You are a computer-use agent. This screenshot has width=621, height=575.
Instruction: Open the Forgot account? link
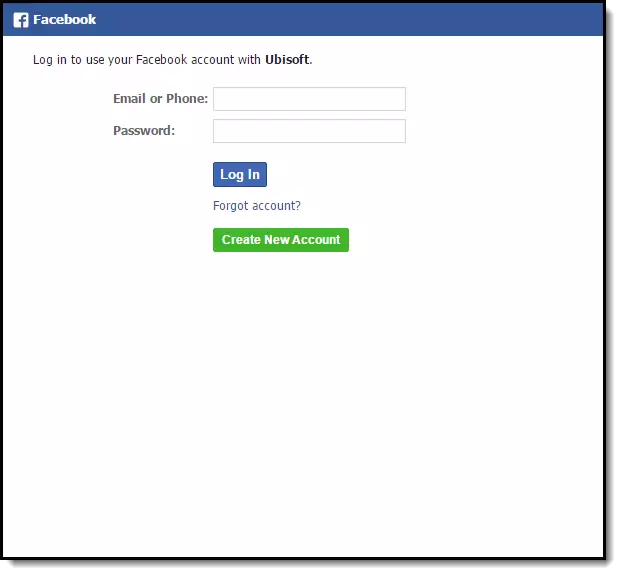(x=257, y=206)
